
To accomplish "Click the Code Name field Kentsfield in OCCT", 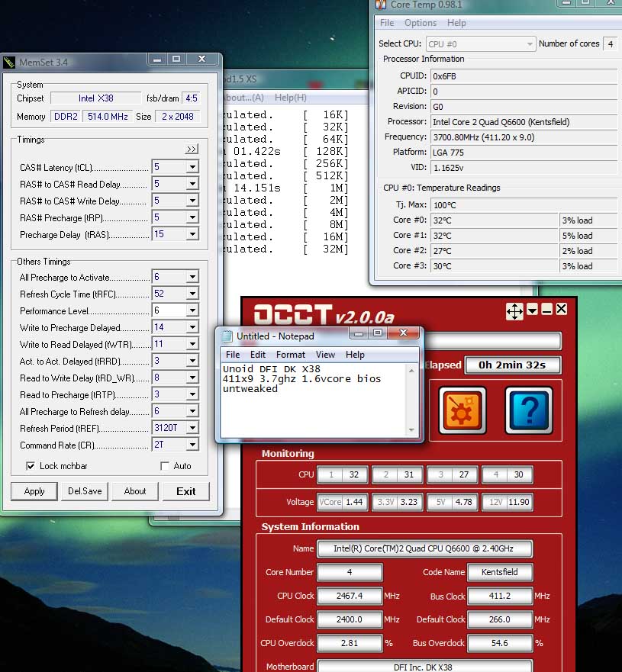I will [500, 572].
